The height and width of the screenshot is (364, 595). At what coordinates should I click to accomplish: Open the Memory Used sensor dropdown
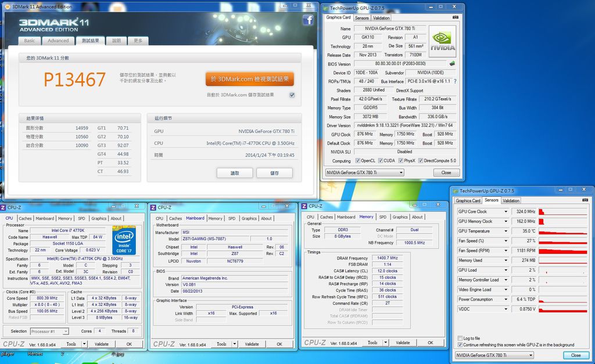coord(506,261)
